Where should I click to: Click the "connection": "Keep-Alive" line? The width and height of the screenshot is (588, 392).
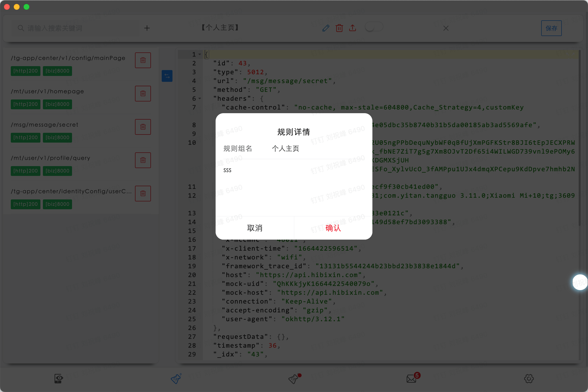279,302
